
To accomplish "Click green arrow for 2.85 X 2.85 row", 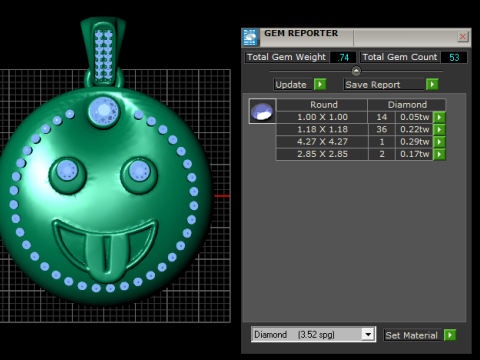I will click(439, 154).
